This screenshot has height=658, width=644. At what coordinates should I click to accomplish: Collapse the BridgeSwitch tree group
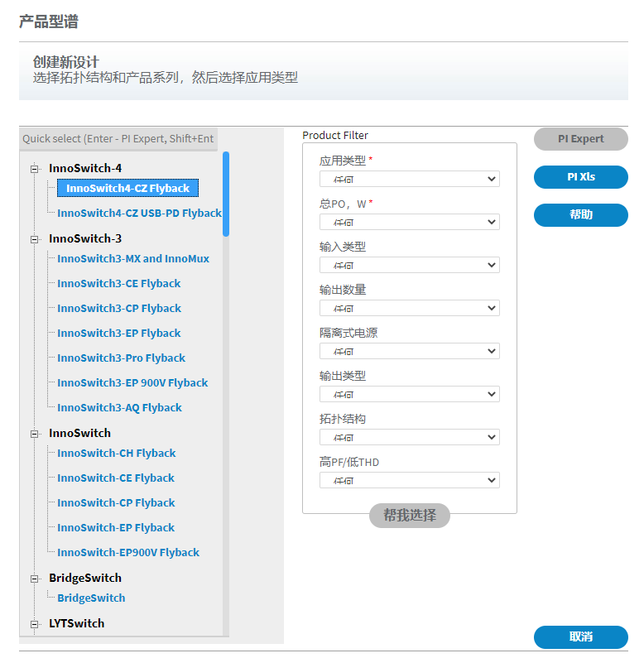tap(35, 579)
